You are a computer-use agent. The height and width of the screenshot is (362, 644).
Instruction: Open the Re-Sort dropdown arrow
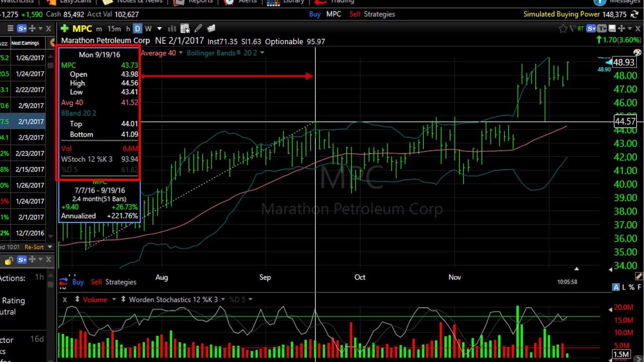pyautogui.click(x=49, y=247)
